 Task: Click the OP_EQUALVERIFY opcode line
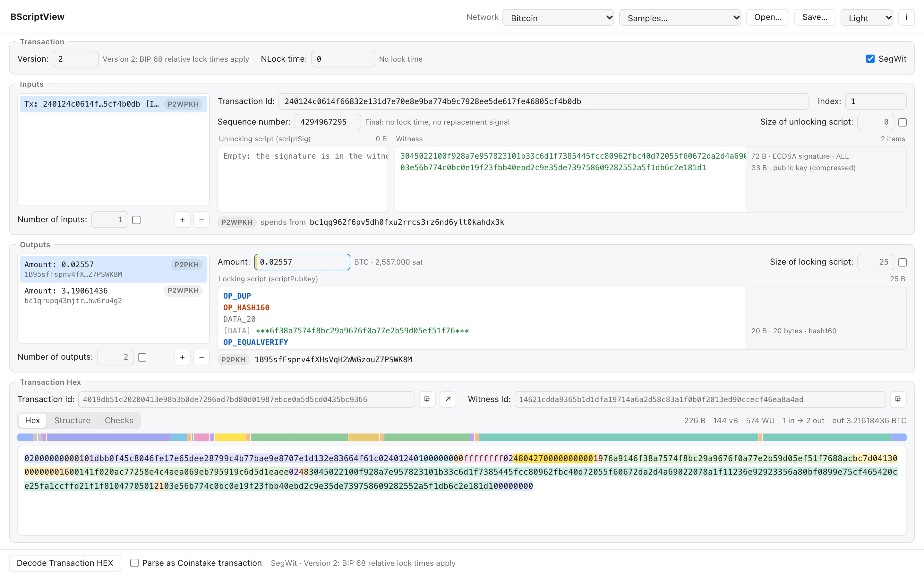[255, 342]
